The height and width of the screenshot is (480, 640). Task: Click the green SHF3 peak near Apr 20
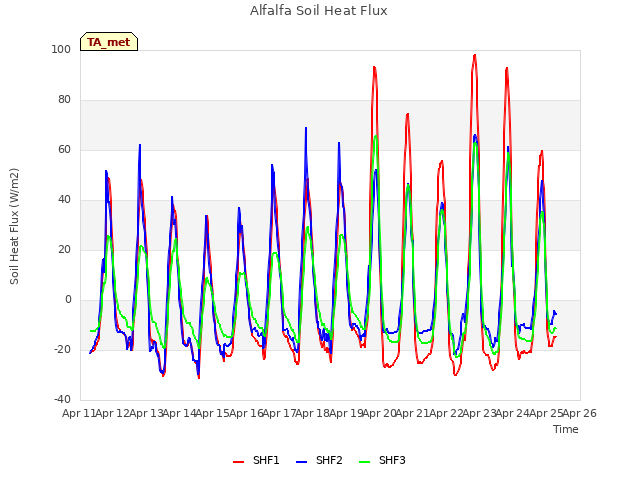pos(376,136)
